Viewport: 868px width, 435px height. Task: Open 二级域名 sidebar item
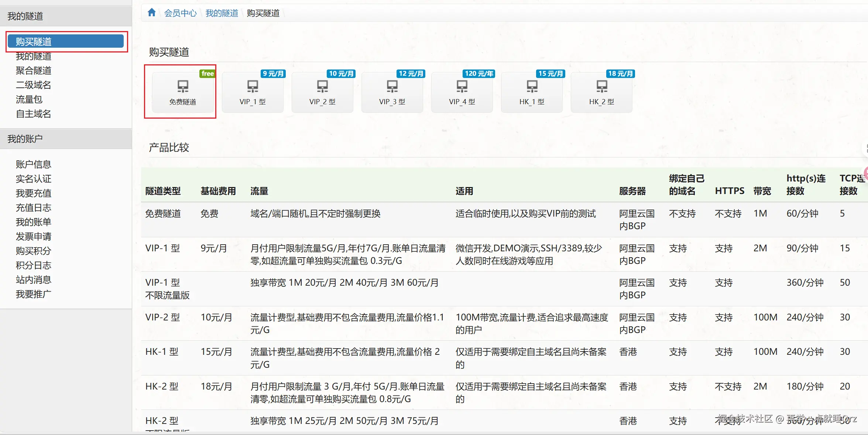click(34, 85)
